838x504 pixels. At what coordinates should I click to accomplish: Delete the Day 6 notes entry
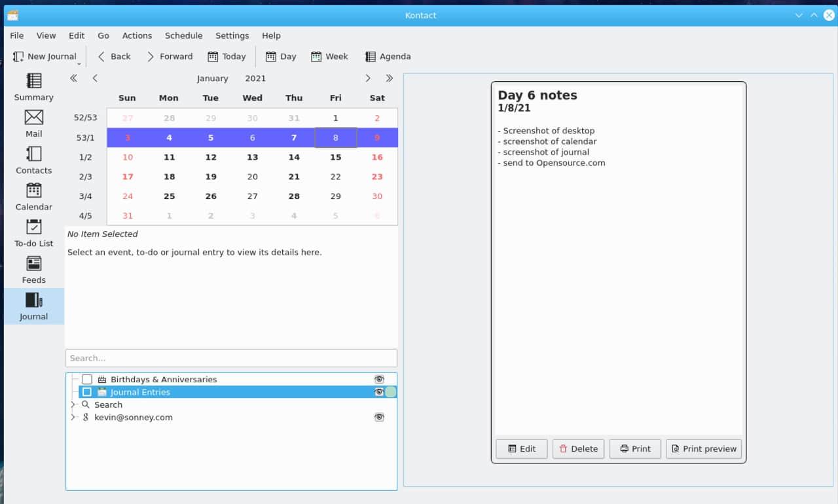[x=578, y=449]
